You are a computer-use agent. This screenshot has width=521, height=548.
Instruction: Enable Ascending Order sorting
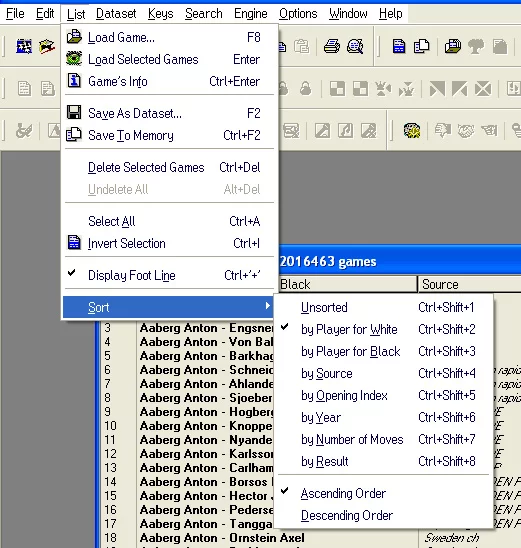pos(383,493)
